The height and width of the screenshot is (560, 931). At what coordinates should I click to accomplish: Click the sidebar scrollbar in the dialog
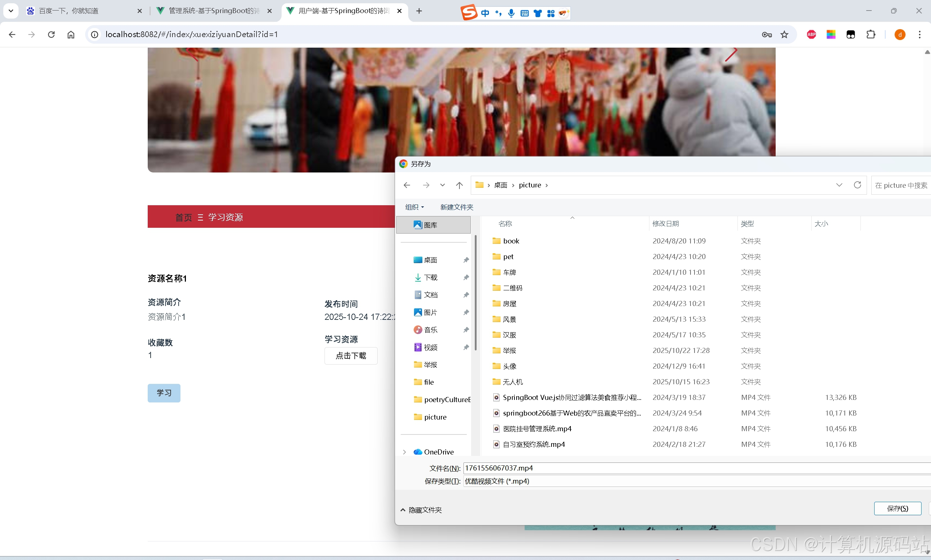[476, 293]
